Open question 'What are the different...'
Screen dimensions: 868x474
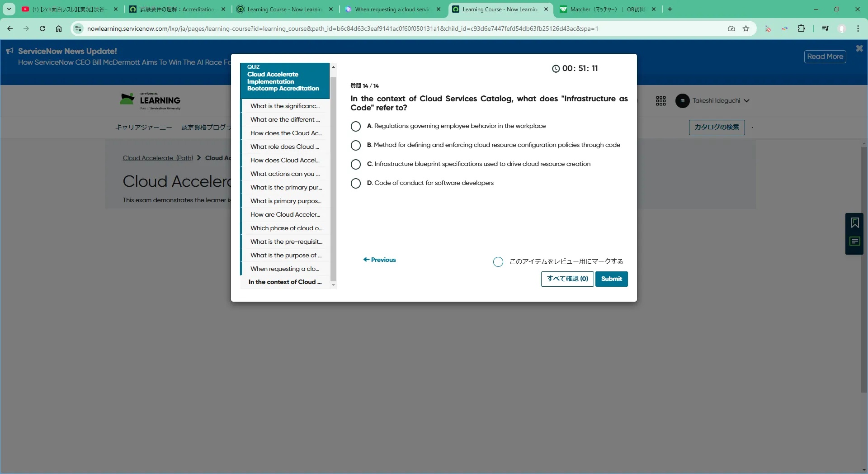[x=285, y=119]
